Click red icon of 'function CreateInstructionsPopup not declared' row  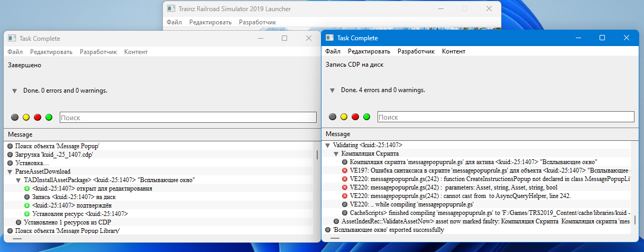coord(345,179)
